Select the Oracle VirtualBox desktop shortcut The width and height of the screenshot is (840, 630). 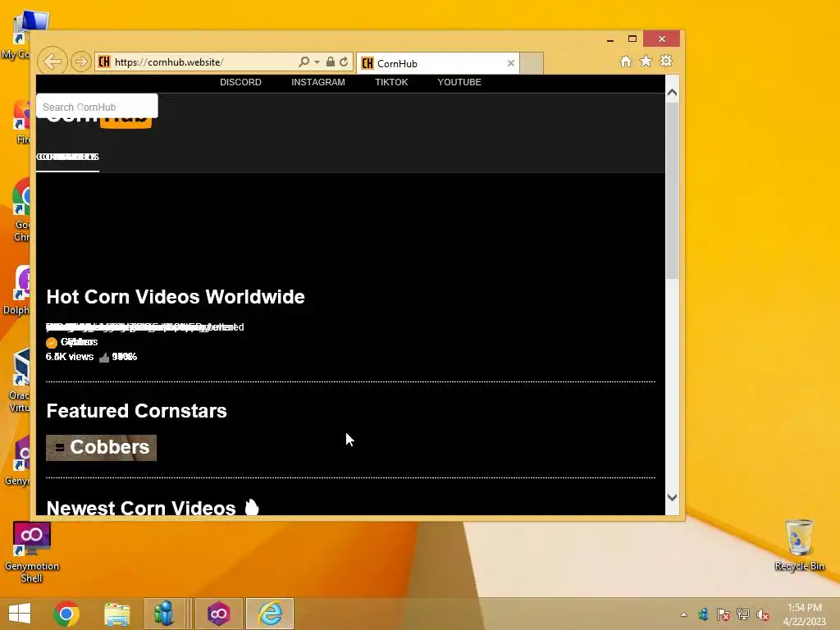coord(21,379)
